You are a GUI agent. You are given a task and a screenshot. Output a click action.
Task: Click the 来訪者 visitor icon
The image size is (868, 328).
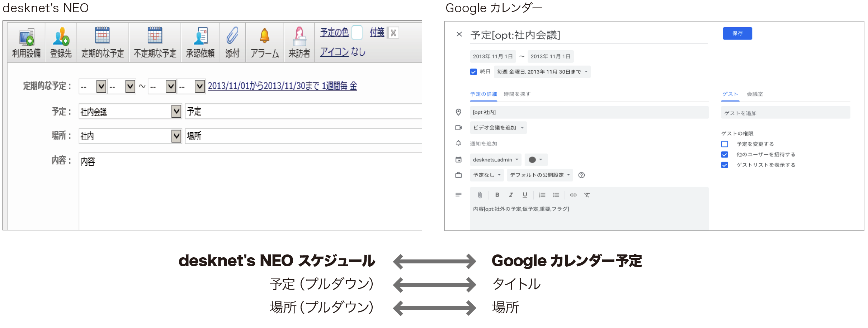tap(299, 37)
